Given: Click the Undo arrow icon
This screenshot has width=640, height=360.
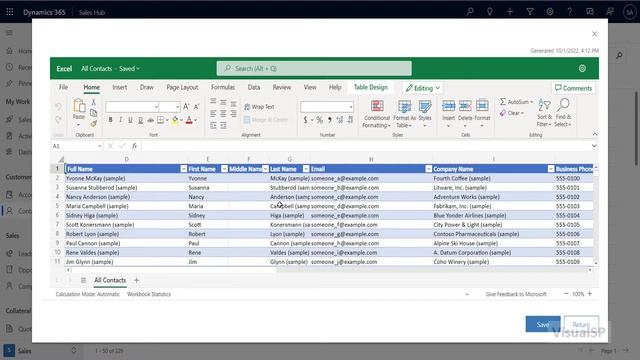Looking at the screenshot, I should click(x=58, y=107).
